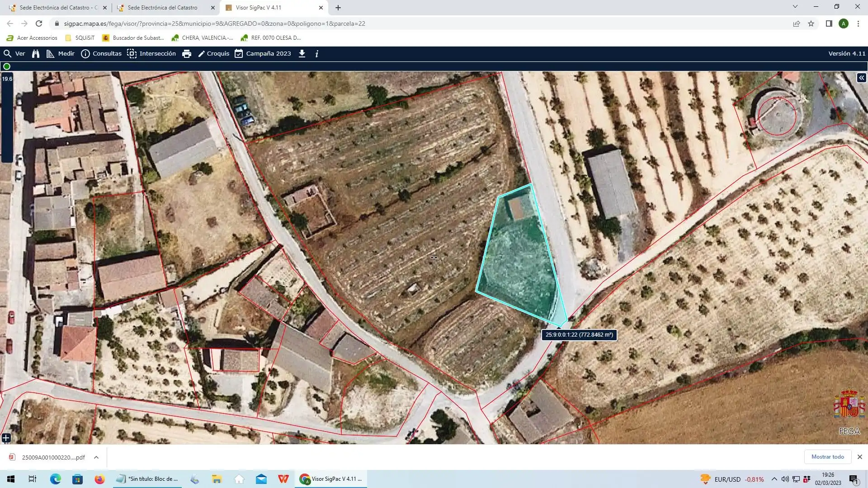Open the Ver menu
The image size is (868, 488).
14,54
